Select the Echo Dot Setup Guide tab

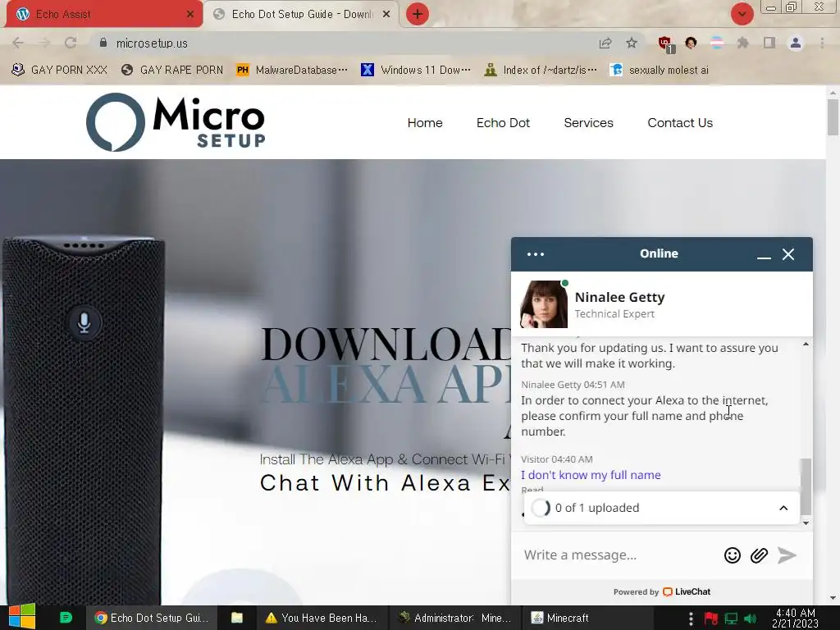(x=302, y=14)
